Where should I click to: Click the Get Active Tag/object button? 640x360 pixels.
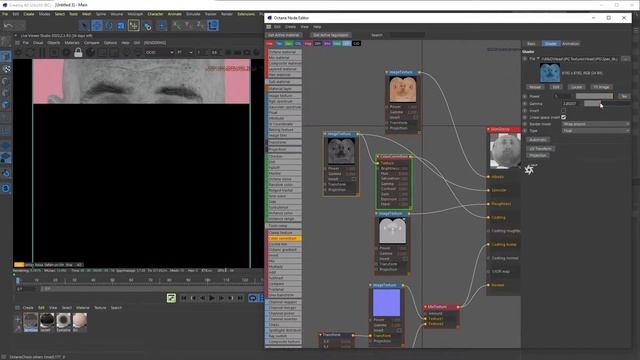330,35
